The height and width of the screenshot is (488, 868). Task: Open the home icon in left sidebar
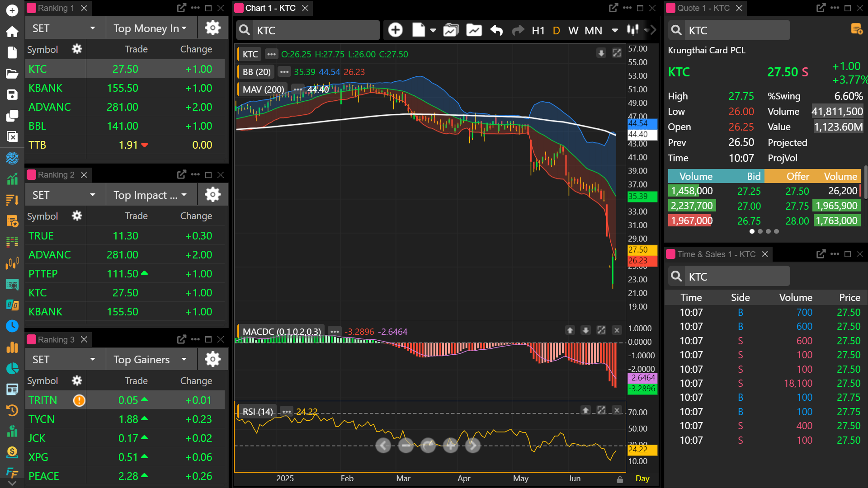coord(12,31)
